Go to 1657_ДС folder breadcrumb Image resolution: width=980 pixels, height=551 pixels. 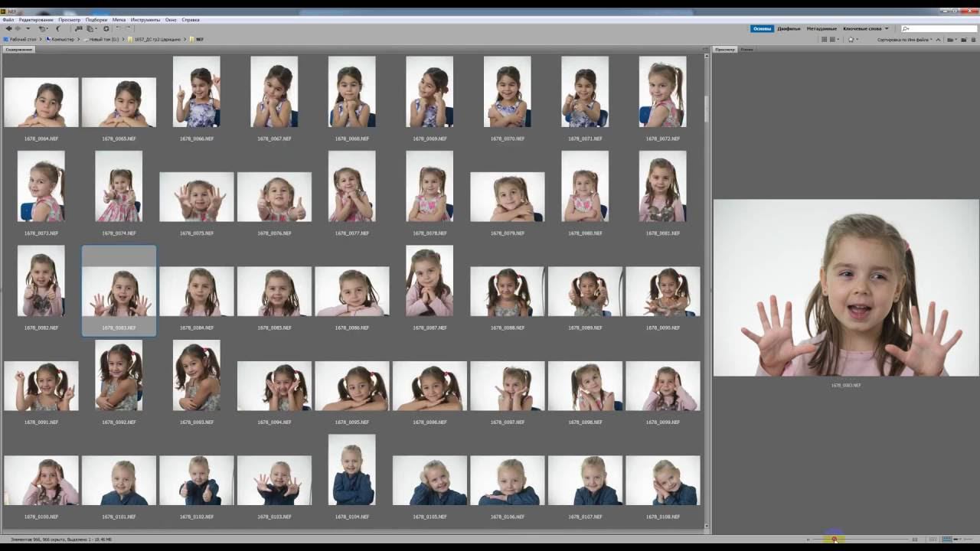tap(155, 39)
